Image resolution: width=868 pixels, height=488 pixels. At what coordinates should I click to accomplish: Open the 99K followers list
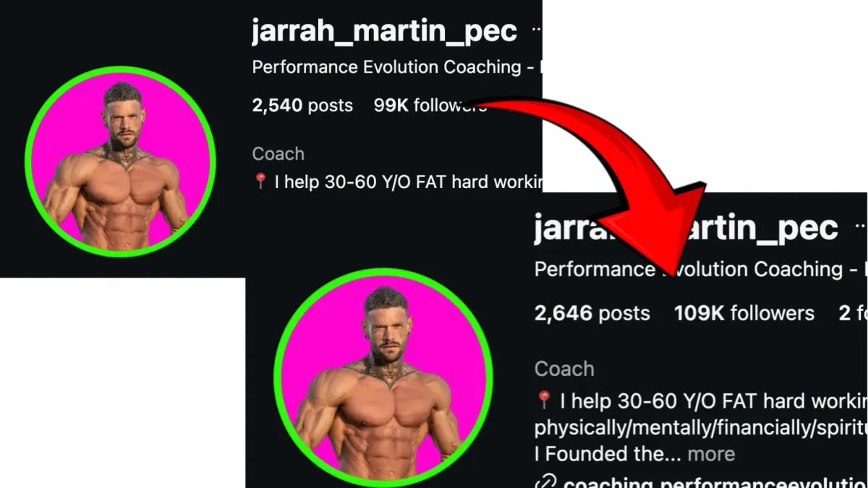(x=430, y=106)
